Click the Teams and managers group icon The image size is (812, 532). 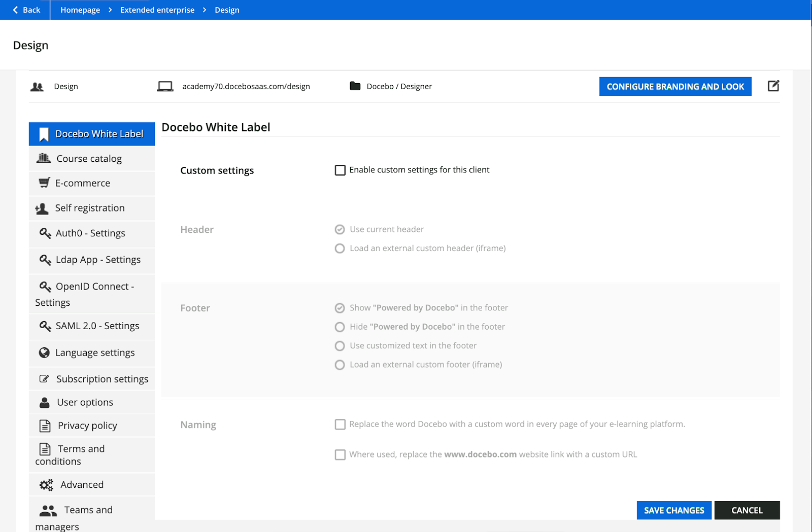click(x=48, y=510)
